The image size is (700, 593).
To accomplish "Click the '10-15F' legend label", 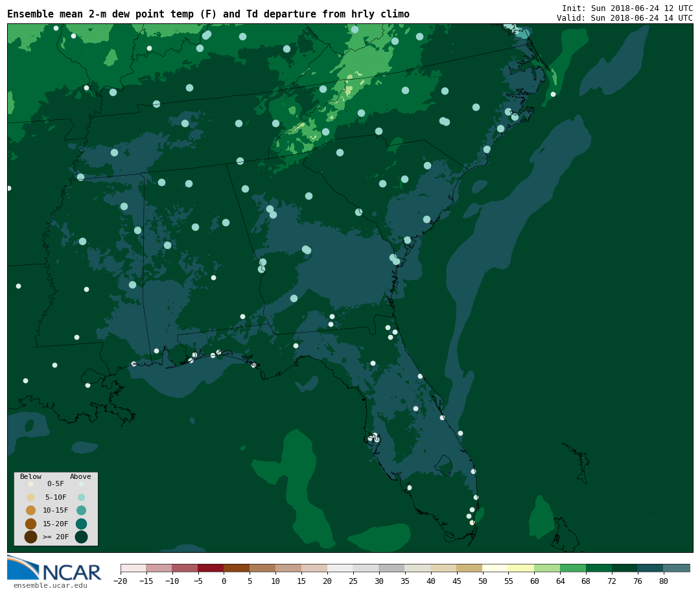I will point(56,511).
